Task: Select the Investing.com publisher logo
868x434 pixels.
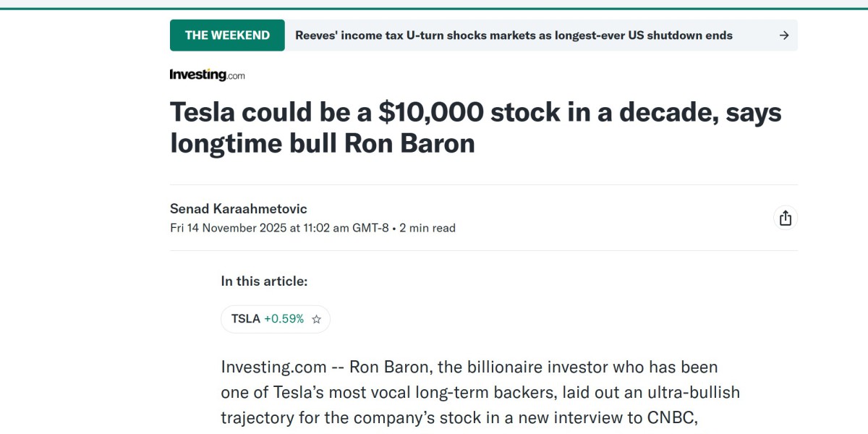Action: tap(207, 74)
